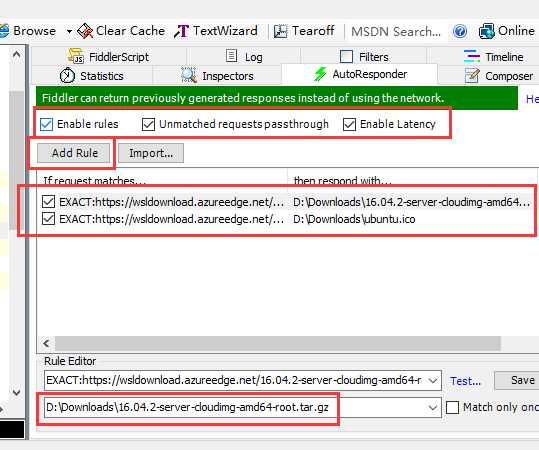
Task: Expand the response action dropdown arrow
Action: click(x=433, y=408)
